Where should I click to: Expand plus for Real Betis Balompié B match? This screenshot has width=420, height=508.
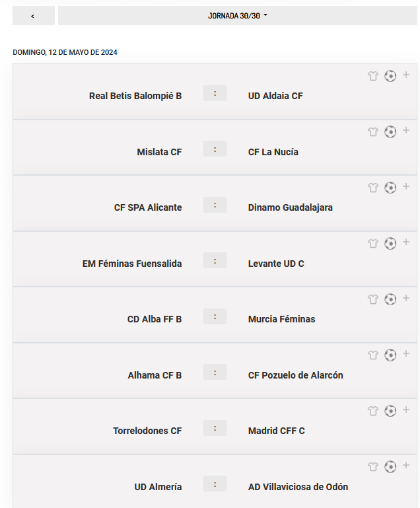[406, 75]
